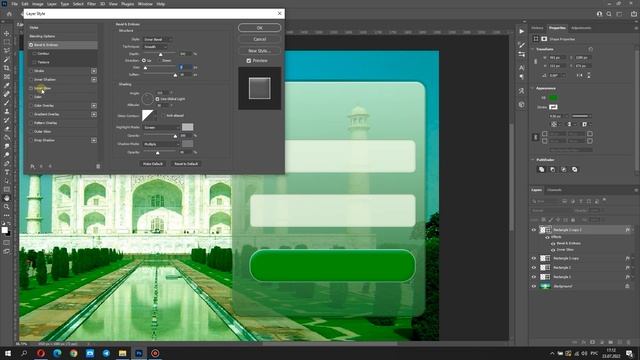Viewport: 640px width, 360px height.
Task: Click Reset to Default button
Action: [186, 164]
